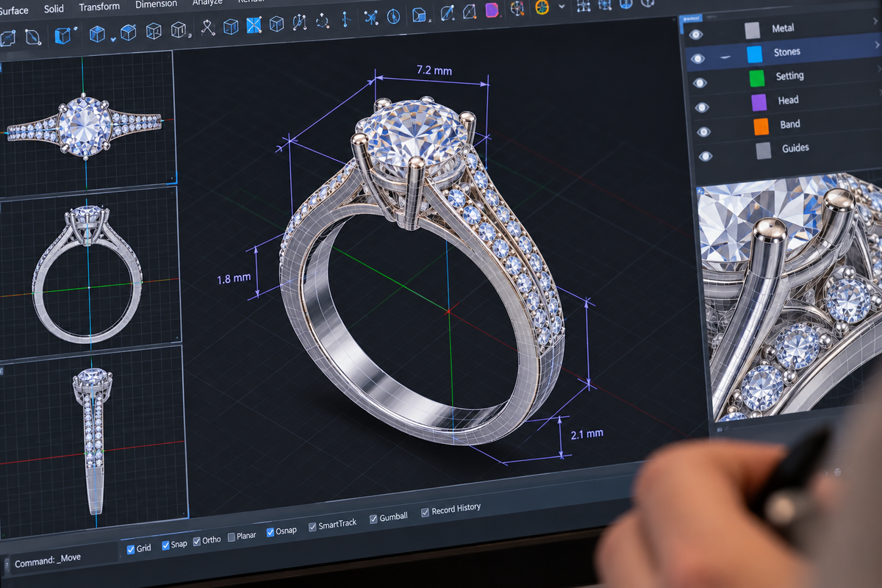Hide the Metal layer with its eye icon
882x588 pixels.
[695, 34]
